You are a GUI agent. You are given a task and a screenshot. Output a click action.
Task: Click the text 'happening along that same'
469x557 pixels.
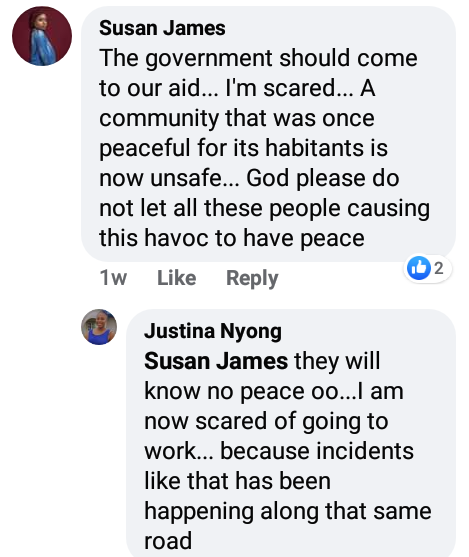click(288, 512)
